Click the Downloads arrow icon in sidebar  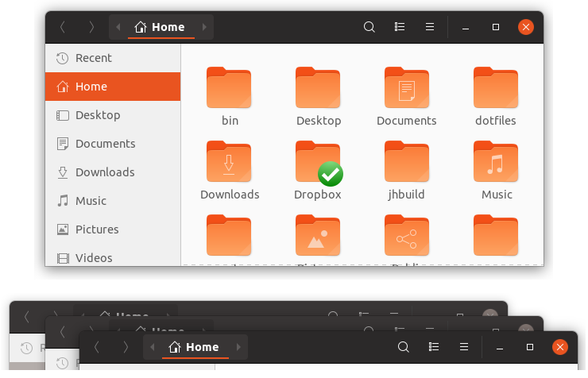tap(63, 172)
